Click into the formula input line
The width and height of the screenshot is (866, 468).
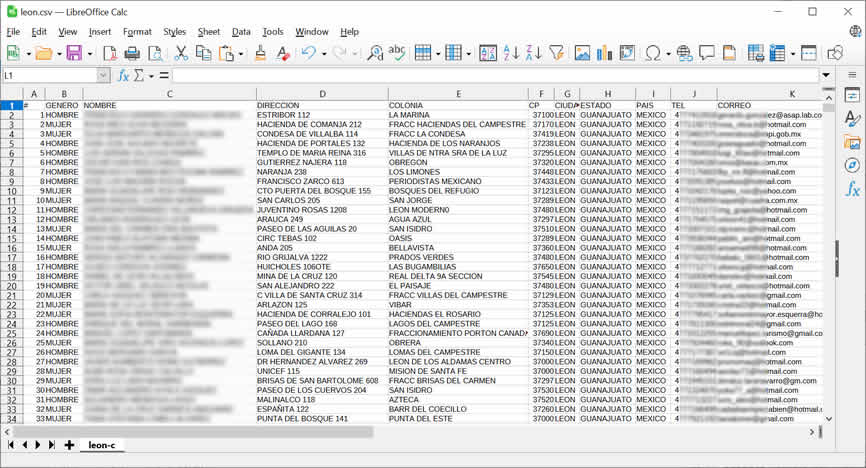click(495, 76)
